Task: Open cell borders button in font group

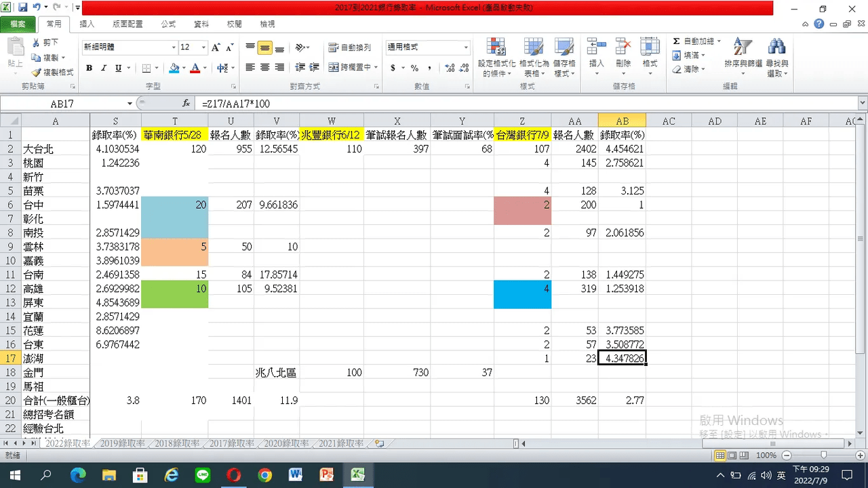Action: (146, 68)
